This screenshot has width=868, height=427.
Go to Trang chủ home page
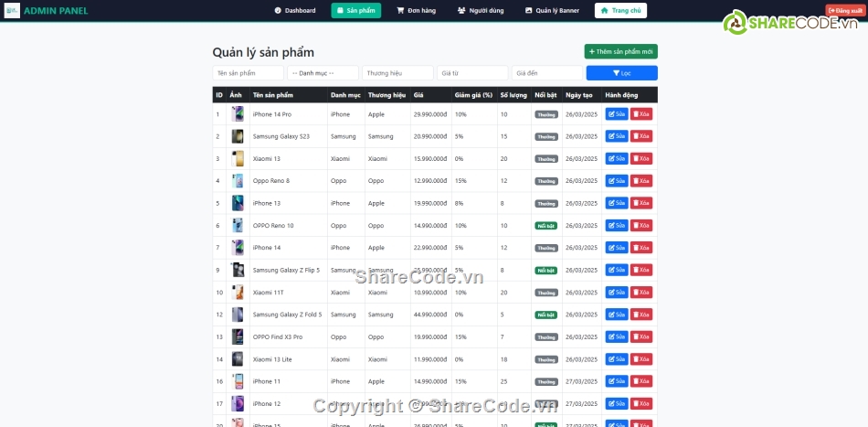coord(620,11)
